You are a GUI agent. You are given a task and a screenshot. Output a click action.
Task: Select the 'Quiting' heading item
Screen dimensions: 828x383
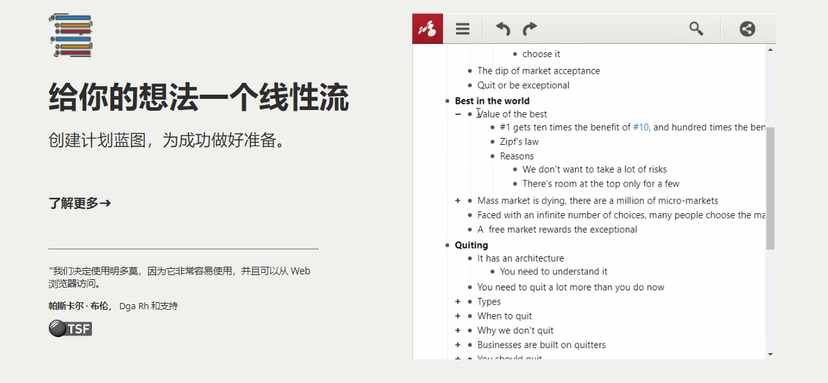click(471, 245)
